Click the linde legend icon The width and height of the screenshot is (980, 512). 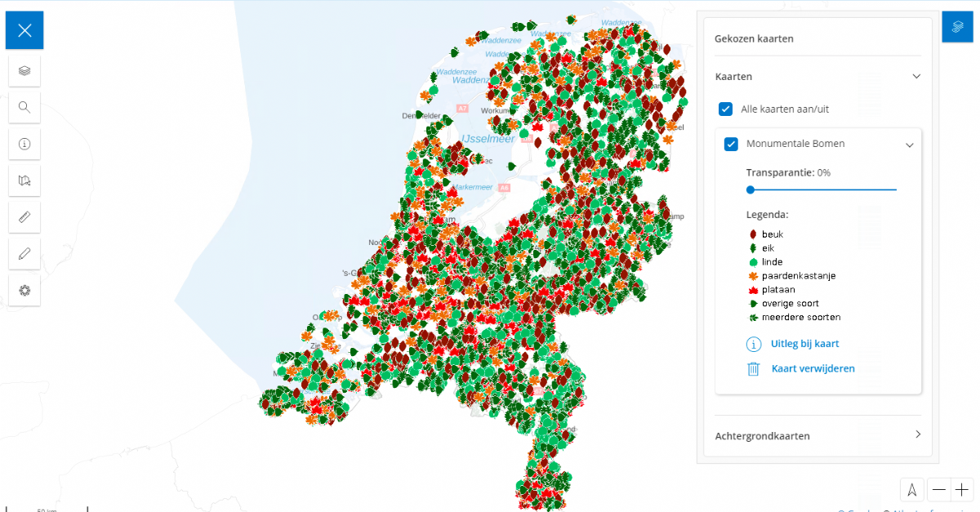point(752,262)
